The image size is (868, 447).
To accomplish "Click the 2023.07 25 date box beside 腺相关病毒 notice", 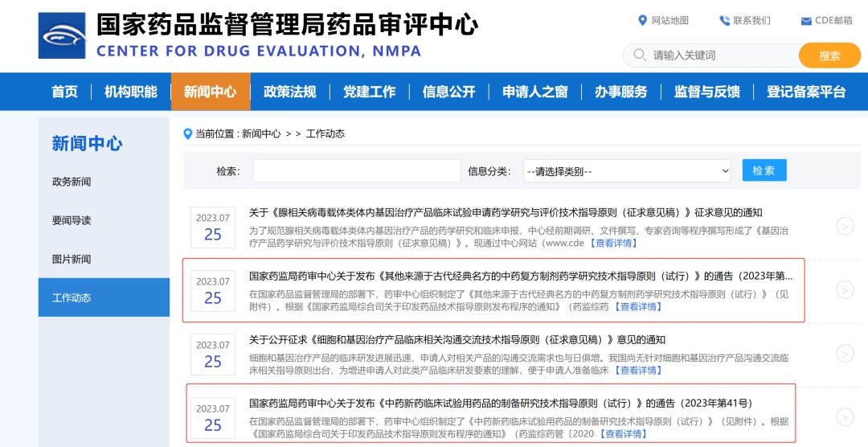I will point(212,227).
